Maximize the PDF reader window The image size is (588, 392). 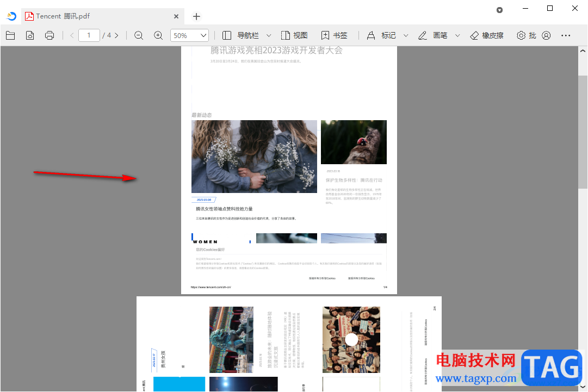(x=550, y=8)
